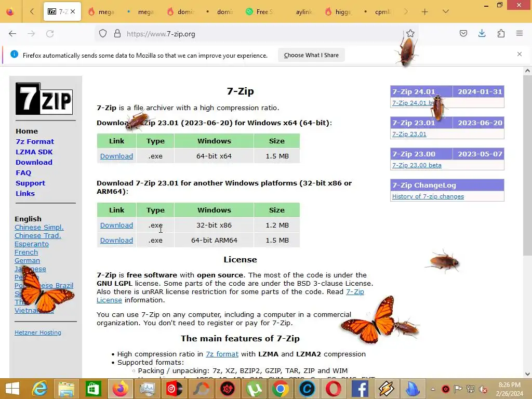Open the Links sidebar link
This screenshot has width=532, height=399.
pyautogui.click(x=25, y=193)
